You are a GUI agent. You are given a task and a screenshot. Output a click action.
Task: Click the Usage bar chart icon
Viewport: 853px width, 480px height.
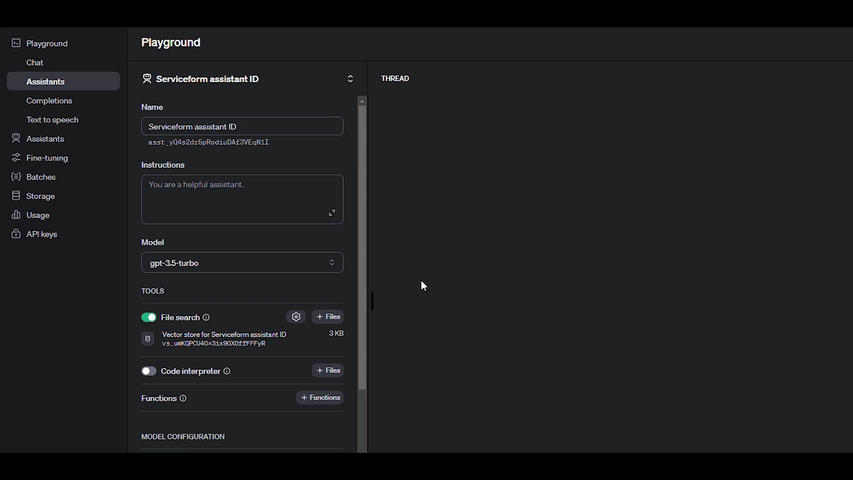[16, 214]
